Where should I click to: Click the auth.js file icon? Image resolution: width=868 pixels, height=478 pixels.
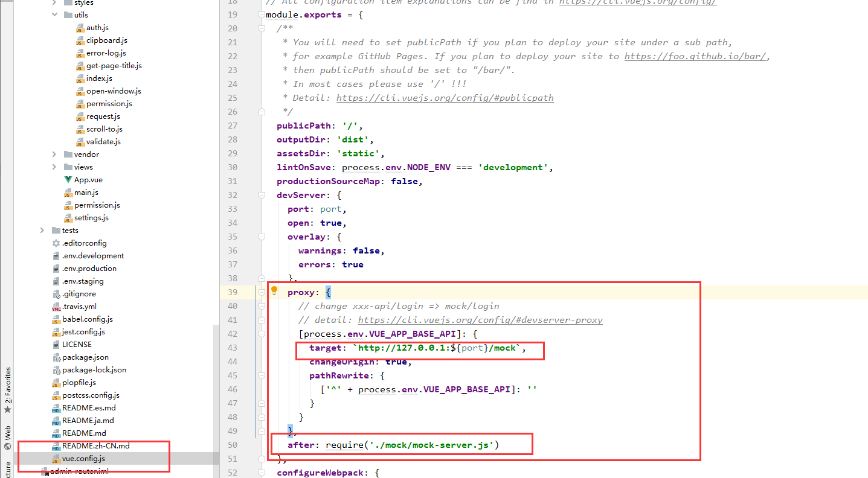tap(80, 28)
